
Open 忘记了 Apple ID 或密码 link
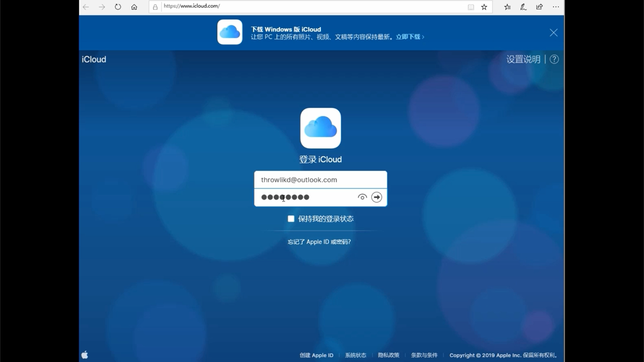click(319, 242)
